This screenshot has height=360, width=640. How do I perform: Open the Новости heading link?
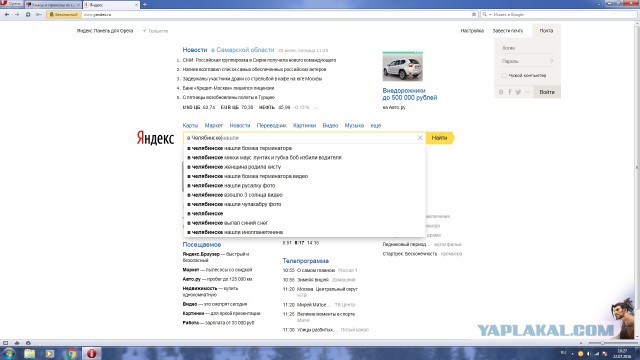click(195, 50)
